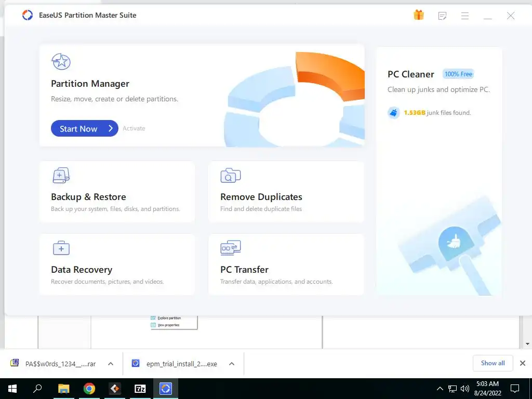Click Start Now for Partition Manager
This screenshot has height=399, width=532.
85,128
